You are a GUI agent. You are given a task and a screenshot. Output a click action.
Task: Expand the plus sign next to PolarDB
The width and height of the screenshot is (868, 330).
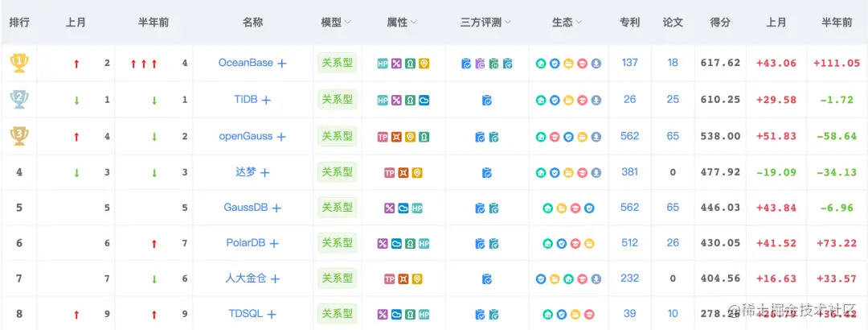(x=273, y=244)
